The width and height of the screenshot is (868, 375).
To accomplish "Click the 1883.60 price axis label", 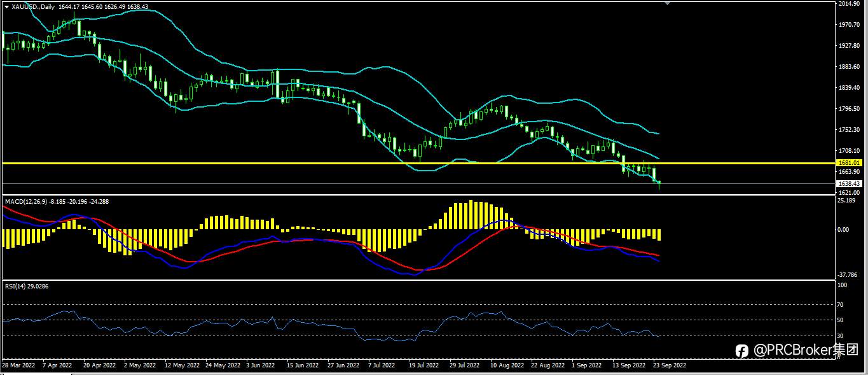I will 850,67.
